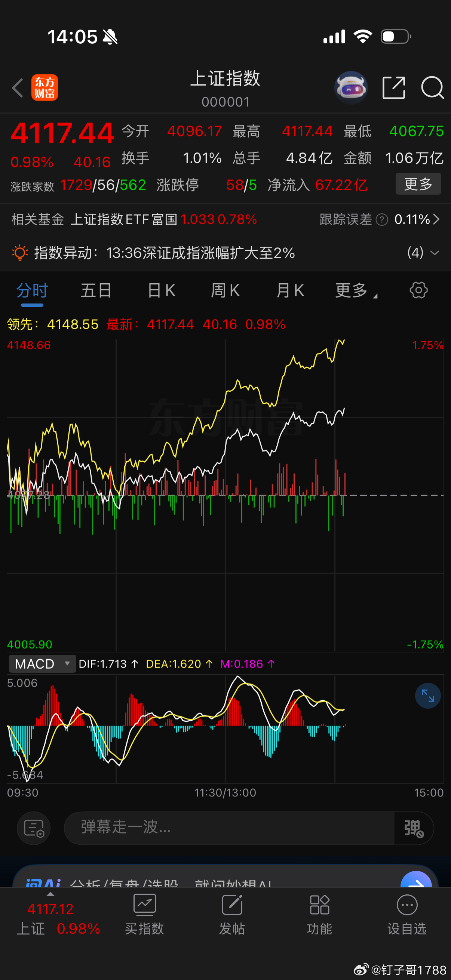Tap the sun icon beside 指数异动
Viewport: 451px width, 980px height.
tap(20, 253)
